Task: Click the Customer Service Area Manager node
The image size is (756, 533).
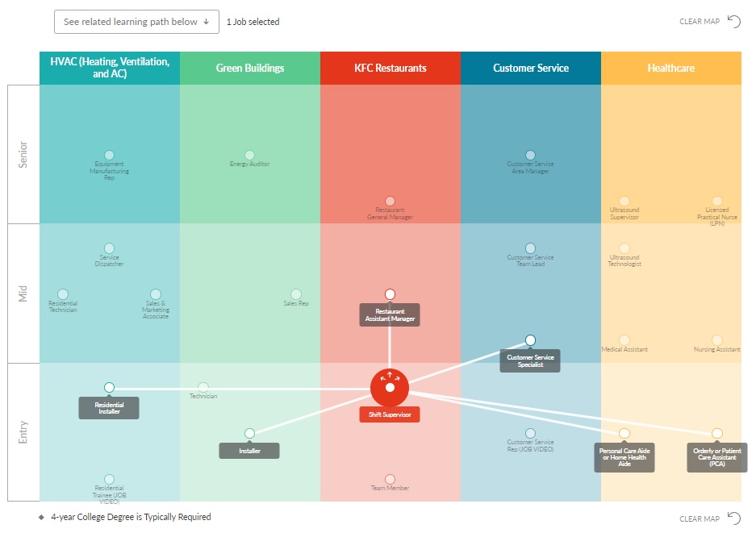Action: (x=530, y=155)
